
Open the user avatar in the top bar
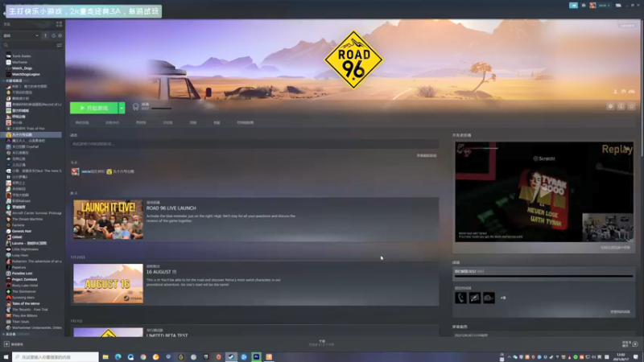[x=592, y=6]
